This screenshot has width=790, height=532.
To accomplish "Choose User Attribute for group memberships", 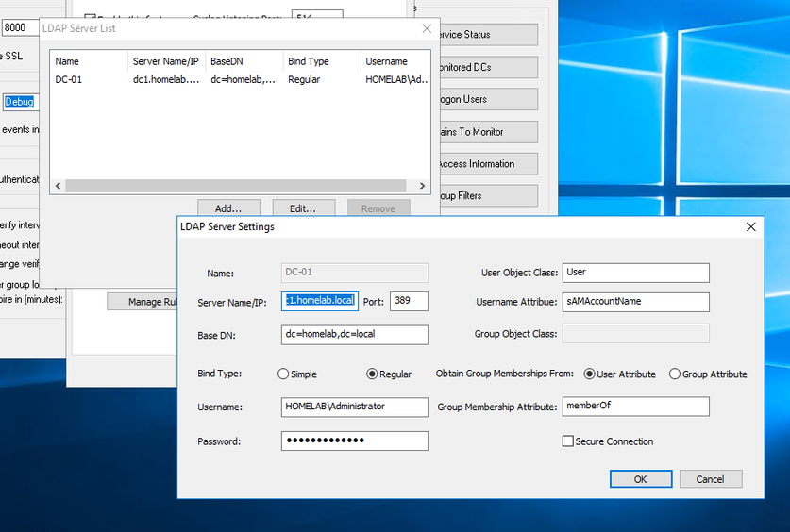I will coord(590,374).
